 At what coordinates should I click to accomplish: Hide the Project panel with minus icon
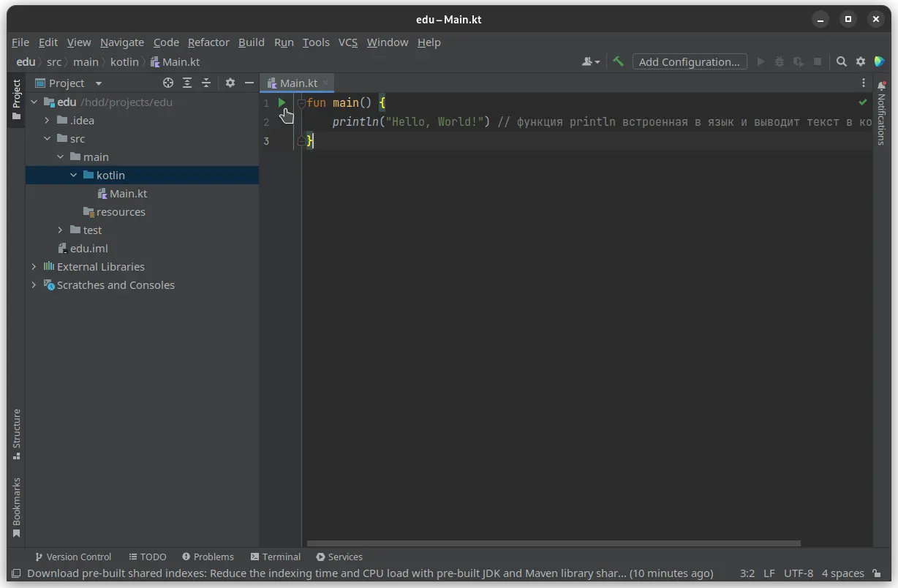[x=249, y=83]
